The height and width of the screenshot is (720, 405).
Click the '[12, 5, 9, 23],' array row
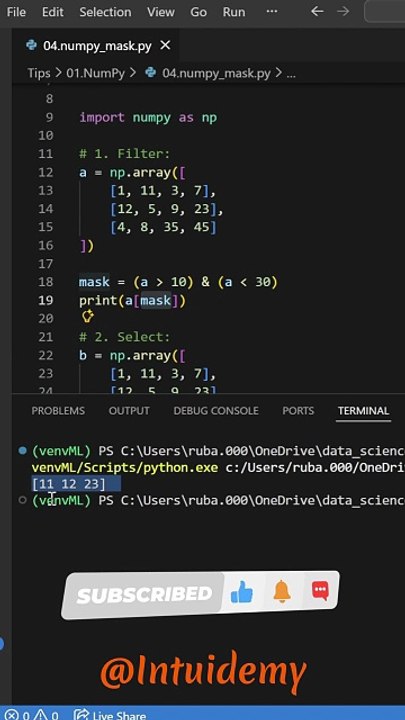tap(166, 209)
